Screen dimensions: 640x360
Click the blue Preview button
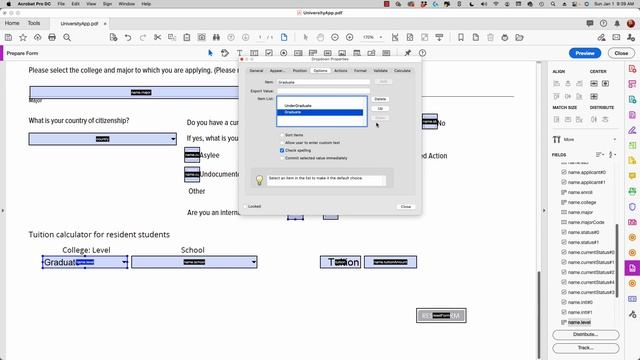click(x=585, y=53)
